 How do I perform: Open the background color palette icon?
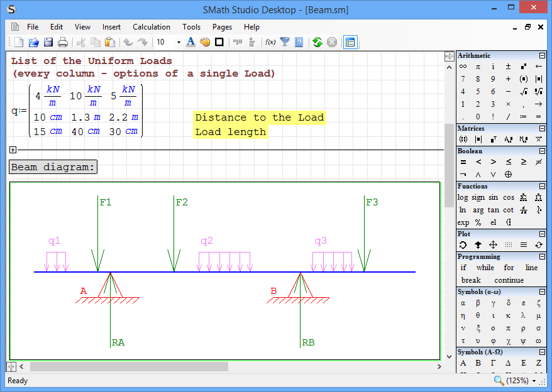pos(205,42)
